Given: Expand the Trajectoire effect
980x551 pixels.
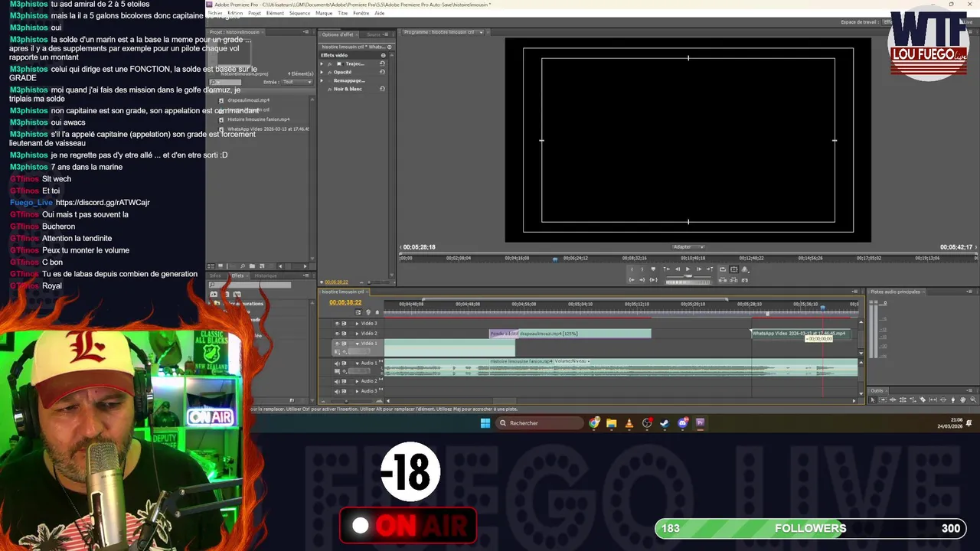Looking at the screenshot, I should coord(322,64).
